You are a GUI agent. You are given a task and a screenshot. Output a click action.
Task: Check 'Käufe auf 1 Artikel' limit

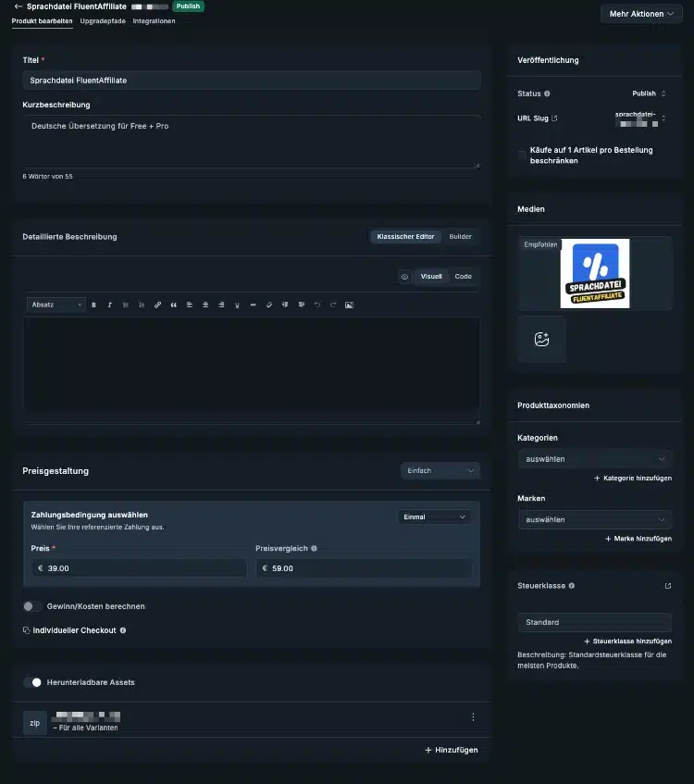[522, 155]
